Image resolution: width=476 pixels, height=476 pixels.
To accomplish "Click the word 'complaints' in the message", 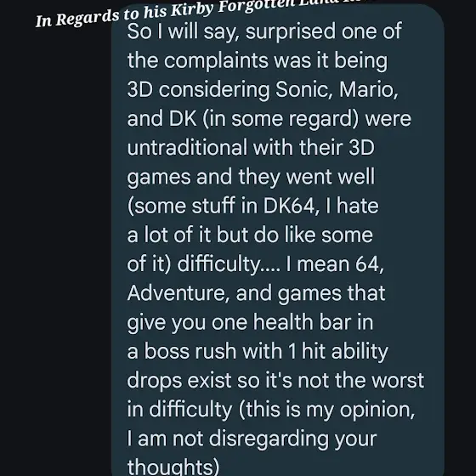I will pos(216,61).
